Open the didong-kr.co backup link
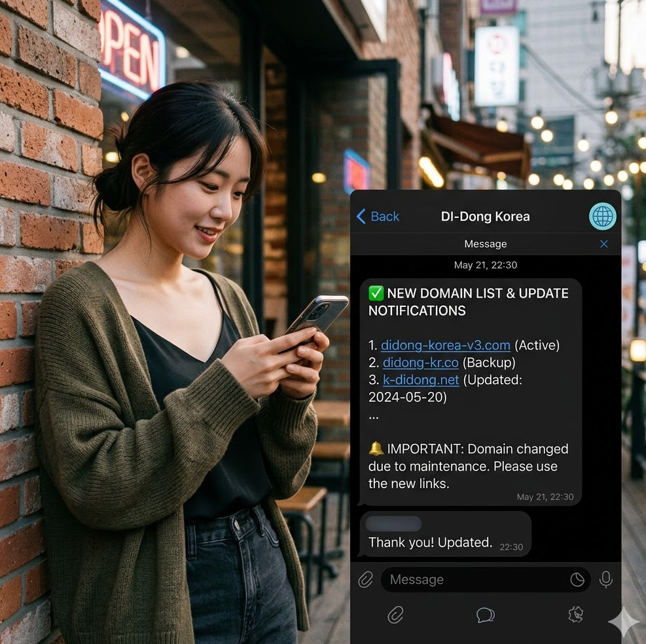 pos(420,363)
